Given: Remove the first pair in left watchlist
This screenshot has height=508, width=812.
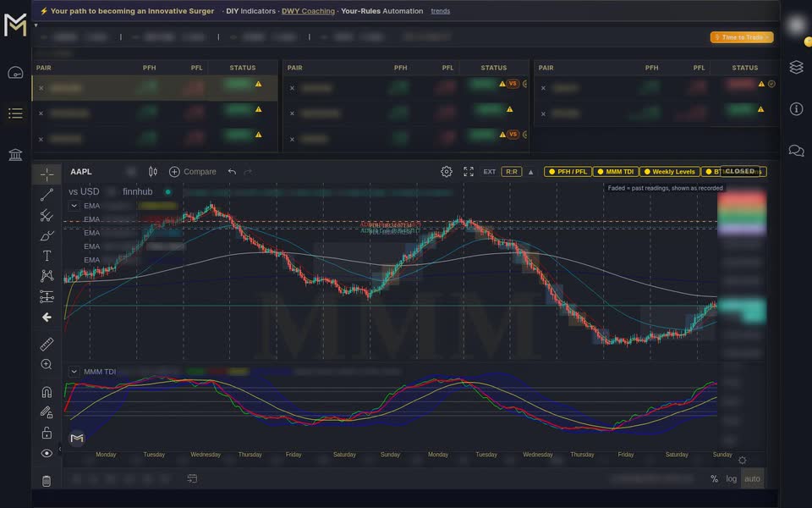Looking at the screenshot, I should coord(41,88).
